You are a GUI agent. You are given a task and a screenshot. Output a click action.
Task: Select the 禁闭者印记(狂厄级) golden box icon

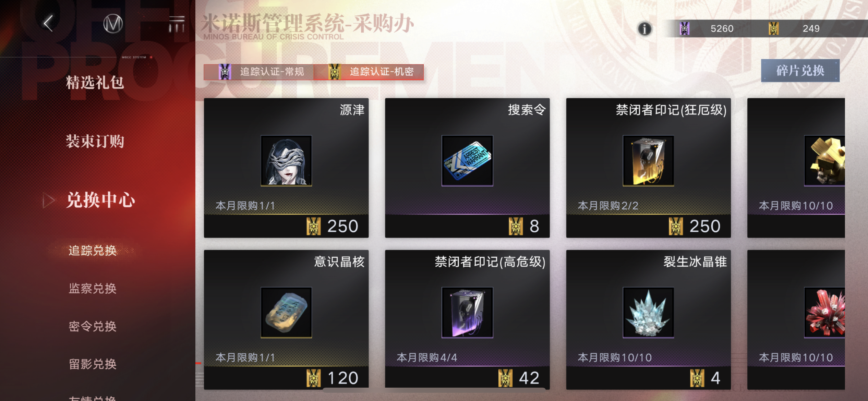coord(648,161)
